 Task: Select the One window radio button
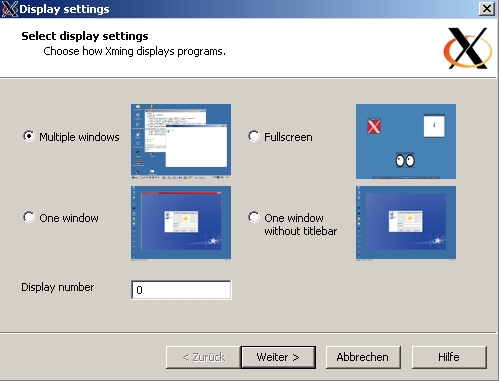(29, 217)
